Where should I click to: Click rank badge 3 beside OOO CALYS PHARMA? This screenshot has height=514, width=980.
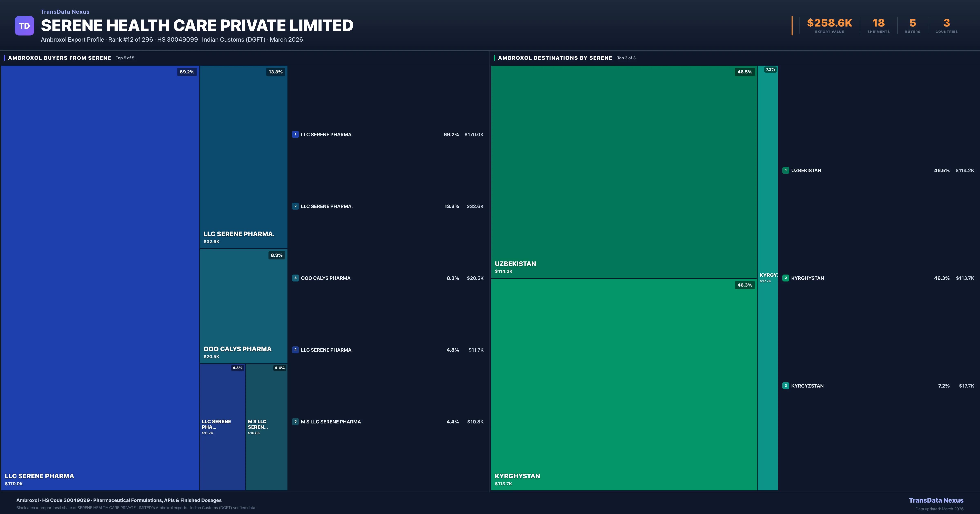[x=295, y=278]
